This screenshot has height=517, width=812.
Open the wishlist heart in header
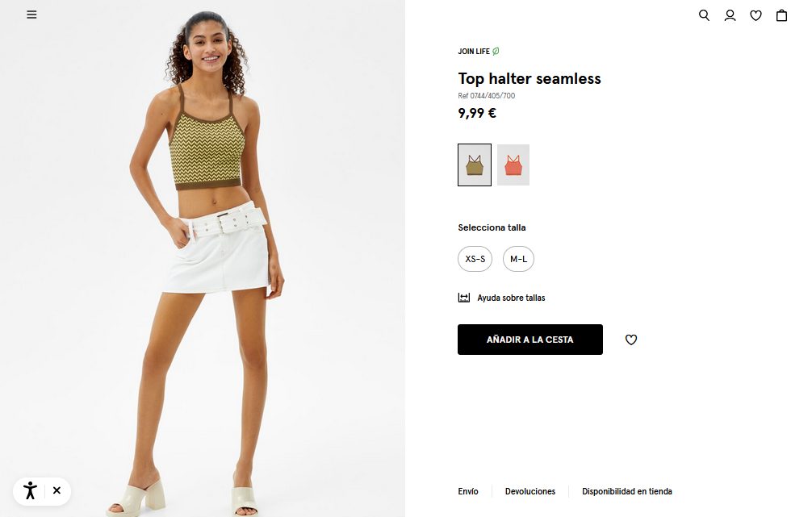[x=755, y=15]
